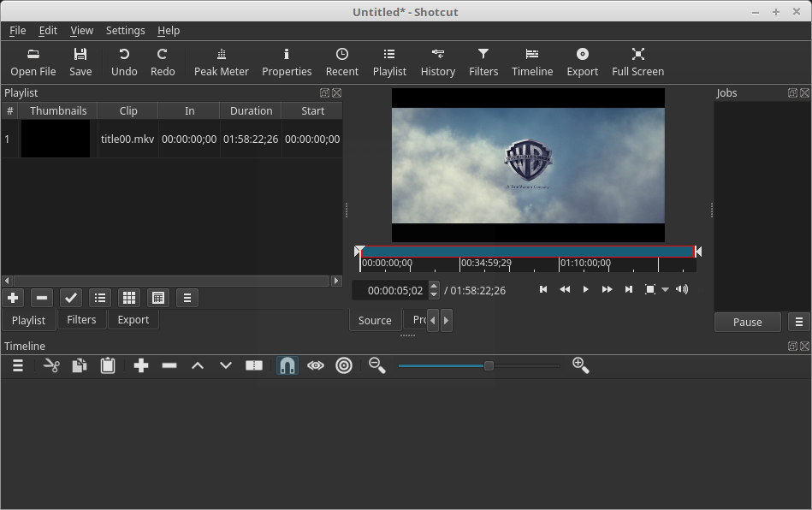Open the Export panel from the toolbar
The height and width of the screenshot is (510, 812).
(x=582, y=62)
